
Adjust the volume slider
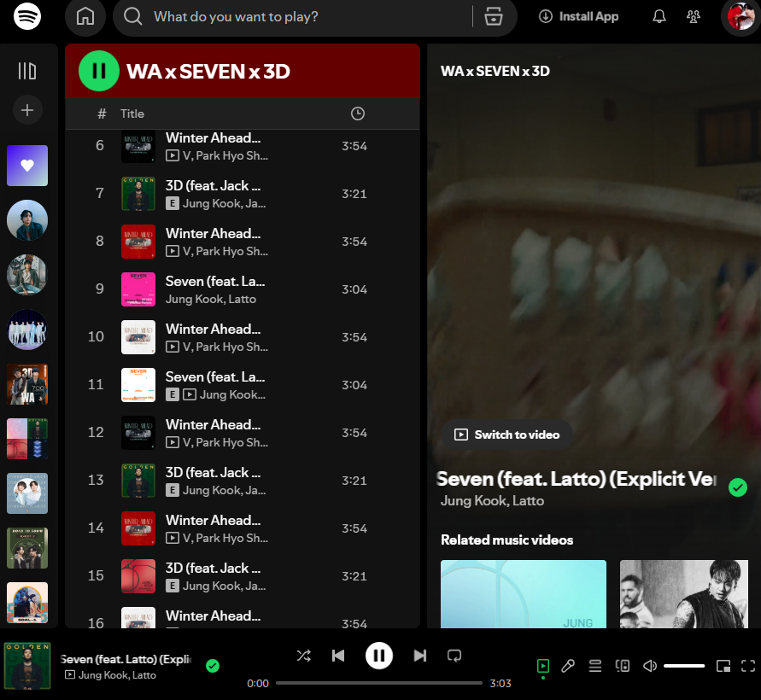coord(684,666)
